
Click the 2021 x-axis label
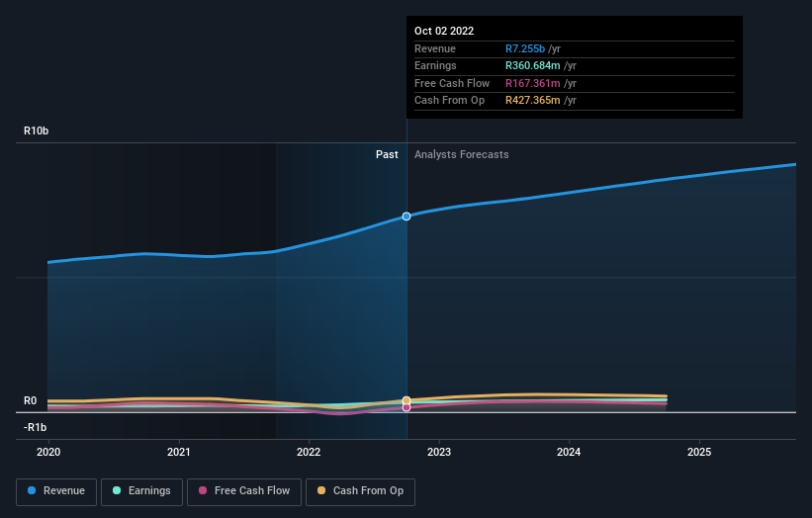pyautogui.click(x=179, y=452)
